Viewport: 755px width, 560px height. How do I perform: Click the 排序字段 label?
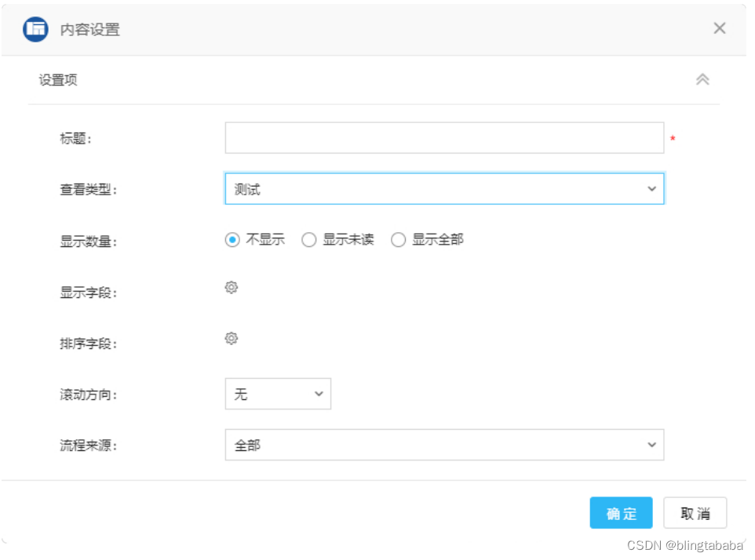[x=89, y=344]
